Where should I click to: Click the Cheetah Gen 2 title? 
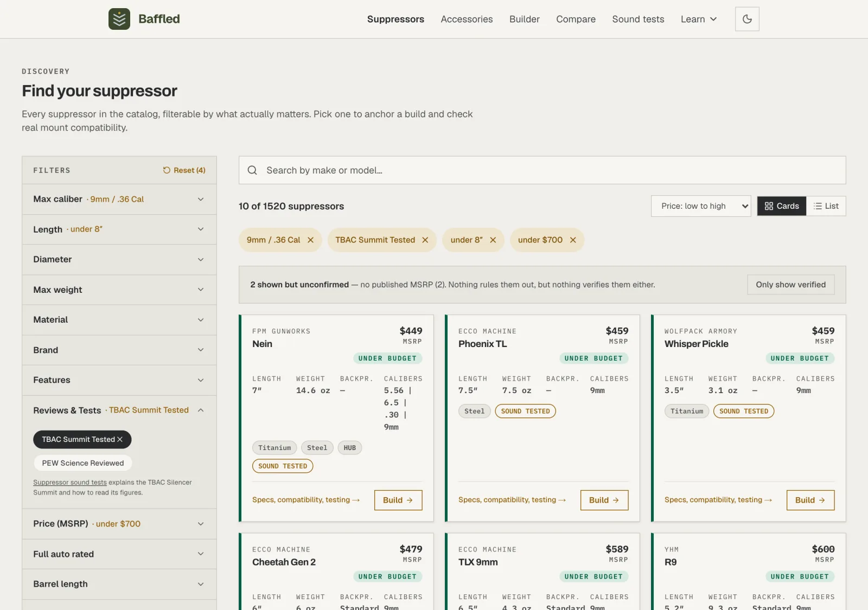pos(284,562)
